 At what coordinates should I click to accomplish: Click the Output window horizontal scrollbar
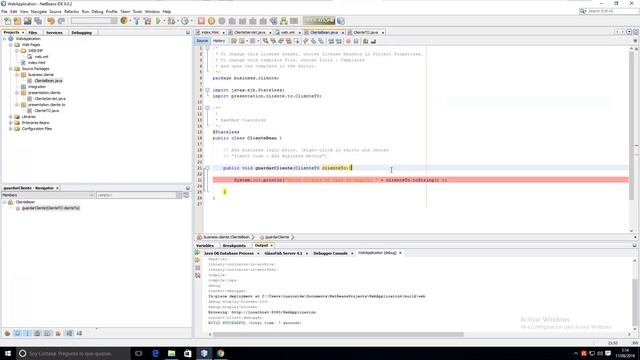click(338, 334)
